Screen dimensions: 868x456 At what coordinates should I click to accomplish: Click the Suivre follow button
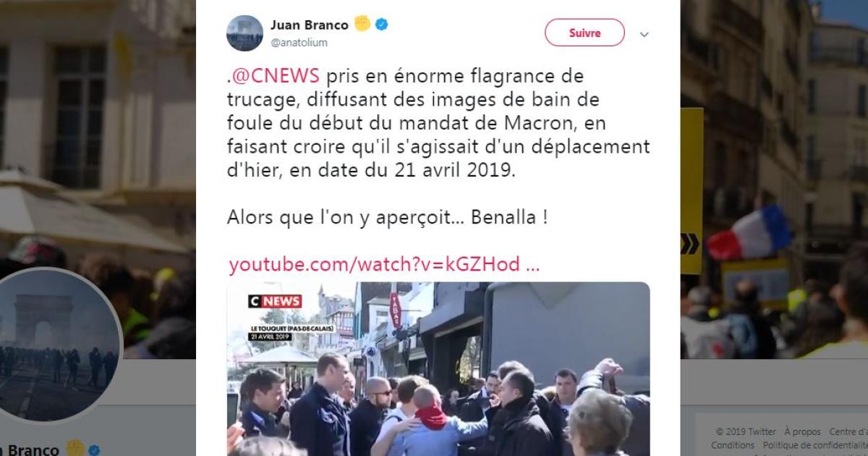pyautogui.click(x=584, y=33)
